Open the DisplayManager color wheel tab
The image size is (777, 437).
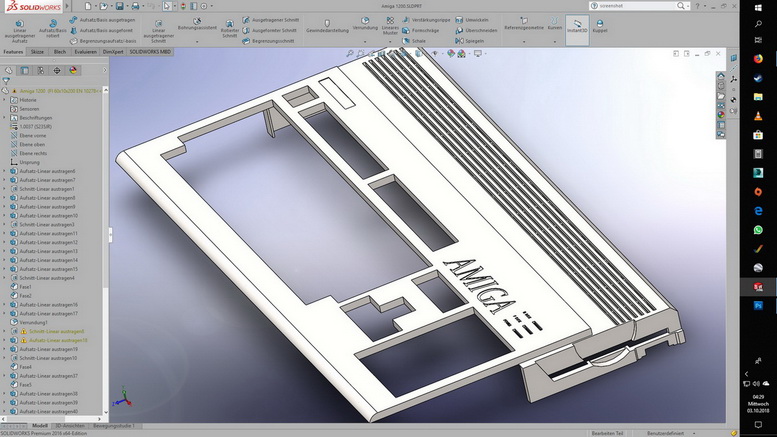[74, 70]
